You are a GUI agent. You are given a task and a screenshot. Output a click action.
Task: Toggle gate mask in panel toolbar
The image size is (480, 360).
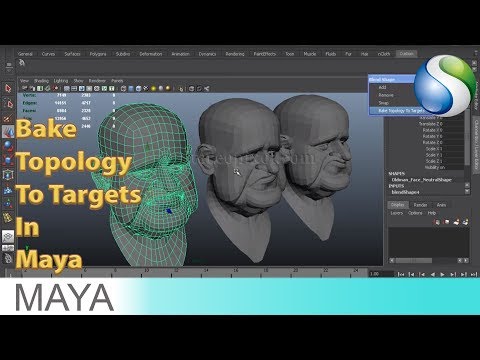(x=89, y=88)
